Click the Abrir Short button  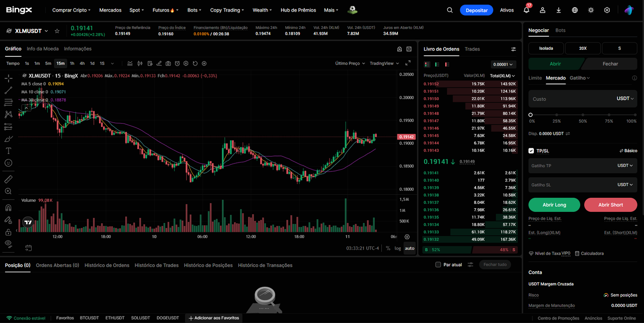point(611,205)
